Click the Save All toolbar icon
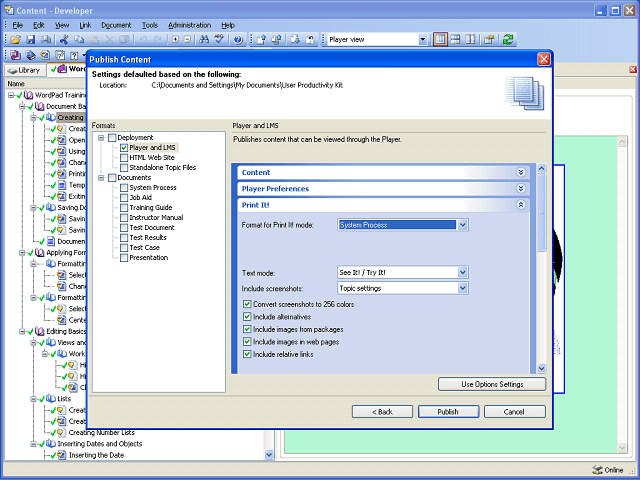Viewport: 640px width, 480px height. (x=46, y=40)
